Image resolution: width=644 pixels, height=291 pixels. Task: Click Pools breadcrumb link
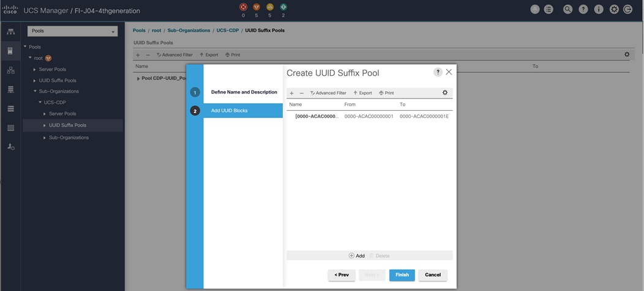[x=139, y=31]
